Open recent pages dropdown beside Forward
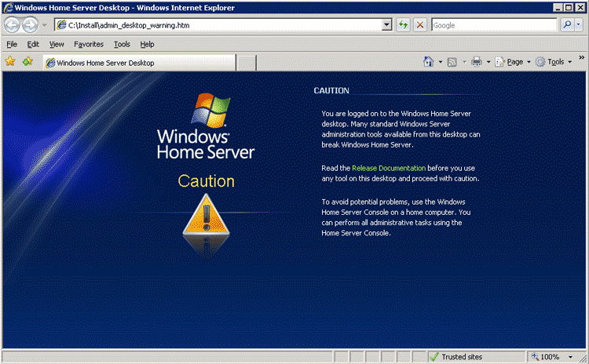 point(44,25)
